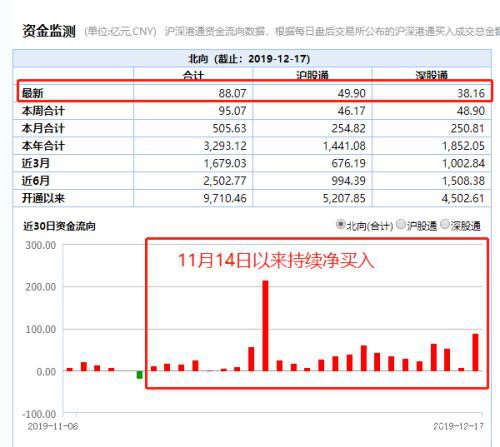Click the weekly total 95.07

[232, 111]
